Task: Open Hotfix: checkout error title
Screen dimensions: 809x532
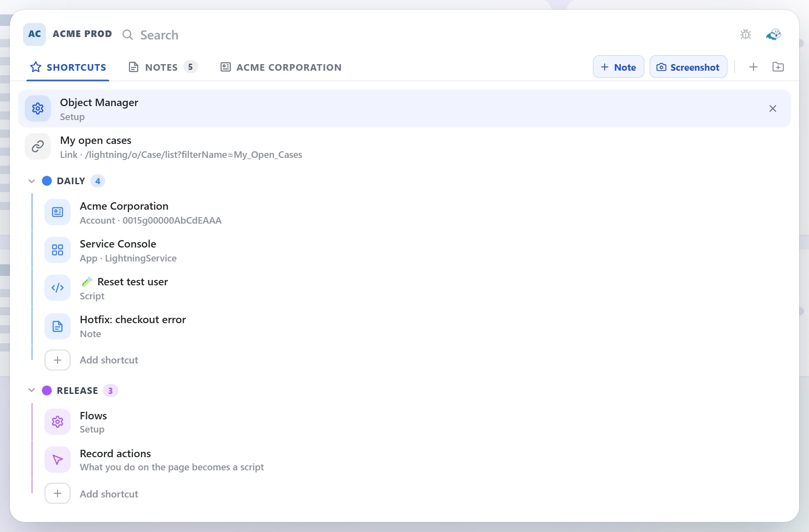Action: click(133, 319)
